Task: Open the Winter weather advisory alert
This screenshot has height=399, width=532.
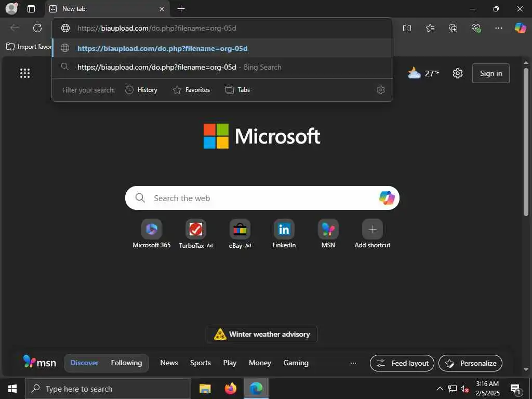Action: (x=262, y=334)
